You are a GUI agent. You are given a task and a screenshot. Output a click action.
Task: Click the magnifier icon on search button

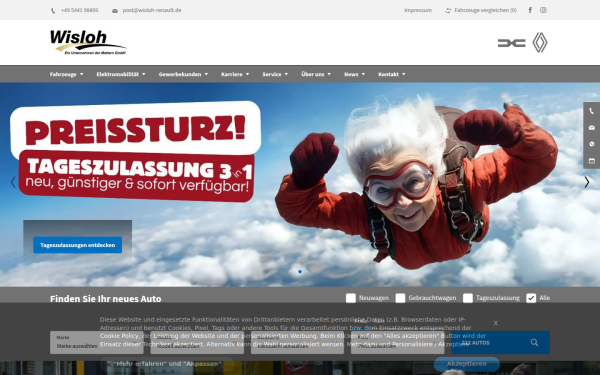pos(534,342)
